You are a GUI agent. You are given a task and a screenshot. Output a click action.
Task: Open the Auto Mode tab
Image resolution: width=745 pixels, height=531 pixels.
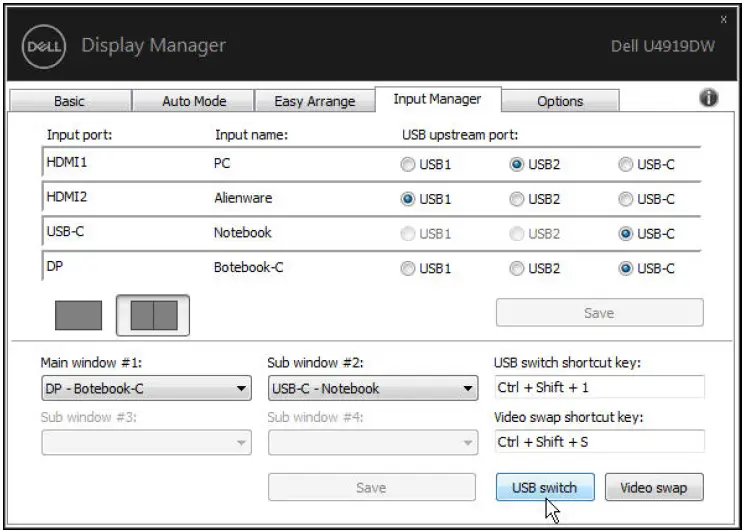point(194,101)
